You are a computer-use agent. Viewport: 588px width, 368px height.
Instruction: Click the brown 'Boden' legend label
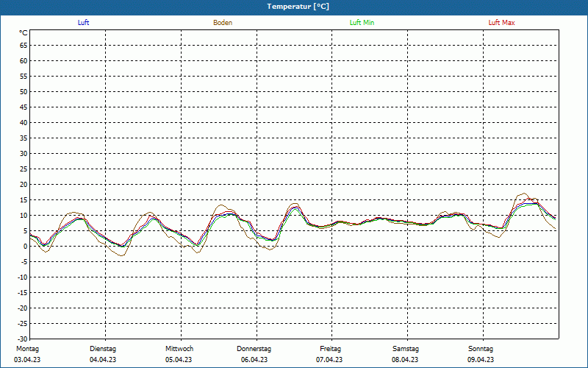[223, 23]
